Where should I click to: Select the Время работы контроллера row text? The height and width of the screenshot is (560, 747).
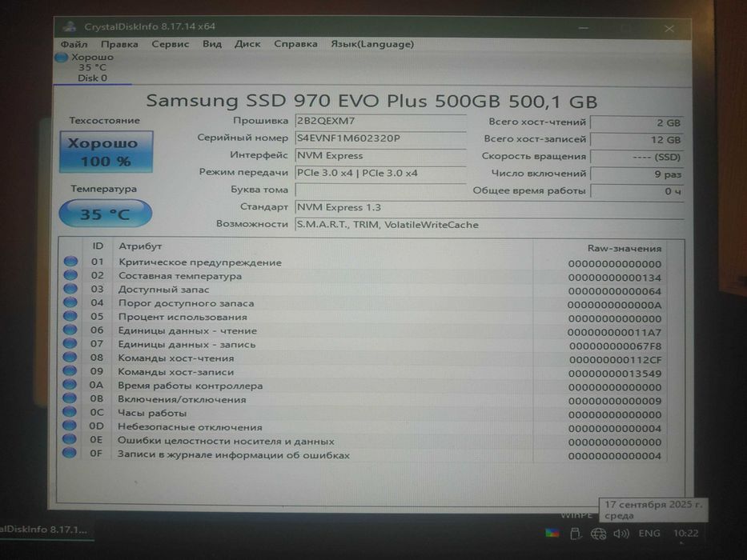tap(190, 386)
